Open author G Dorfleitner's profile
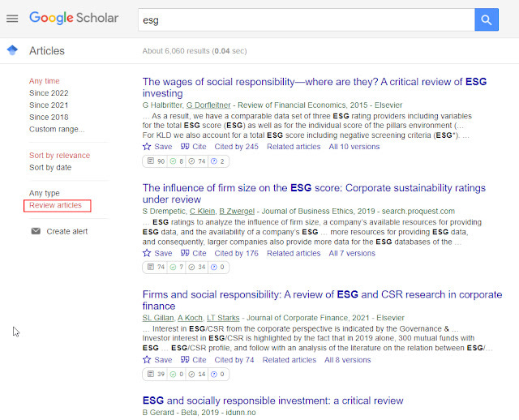The width and height of the screenshot is (519, 420). 208,105
